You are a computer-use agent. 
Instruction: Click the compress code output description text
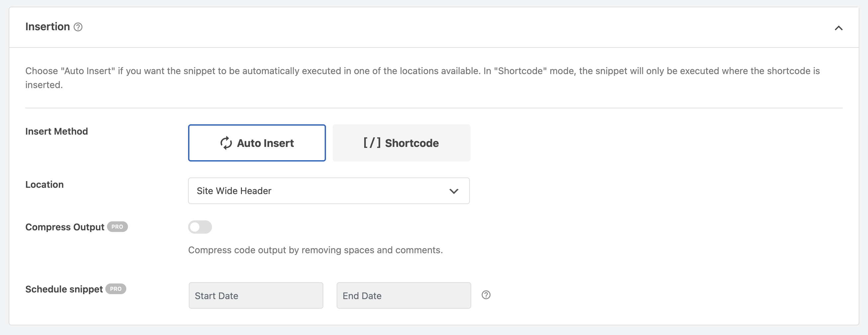(x=315, y=250)
